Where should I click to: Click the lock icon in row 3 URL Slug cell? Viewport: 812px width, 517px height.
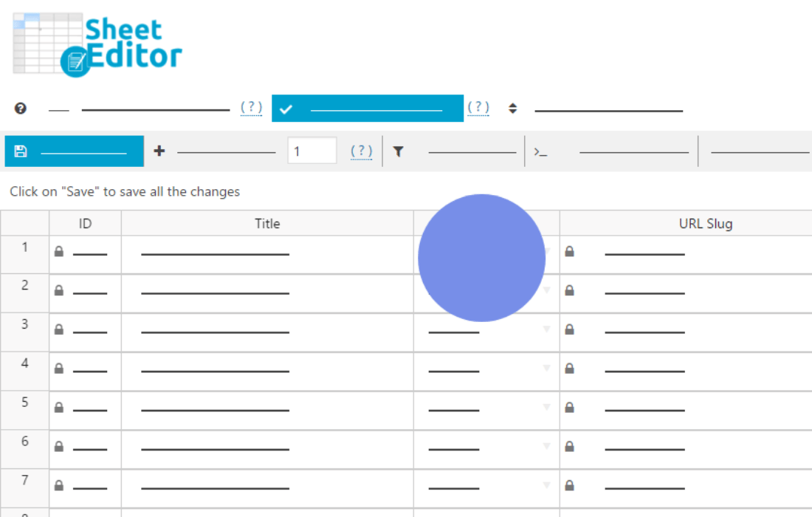[x=569, y=329]
